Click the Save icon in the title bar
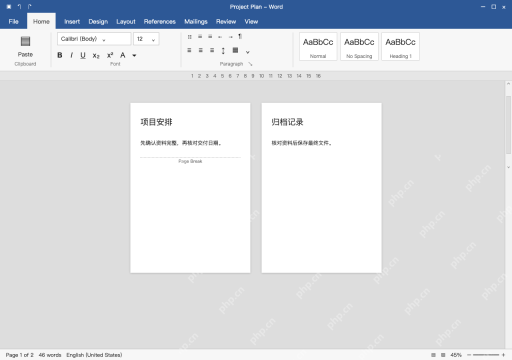 click(9, 6)
